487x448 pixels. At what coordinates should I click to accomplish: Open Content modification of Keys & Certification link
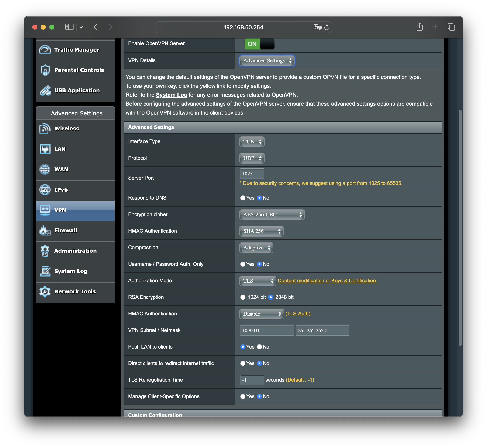point(327,280)
